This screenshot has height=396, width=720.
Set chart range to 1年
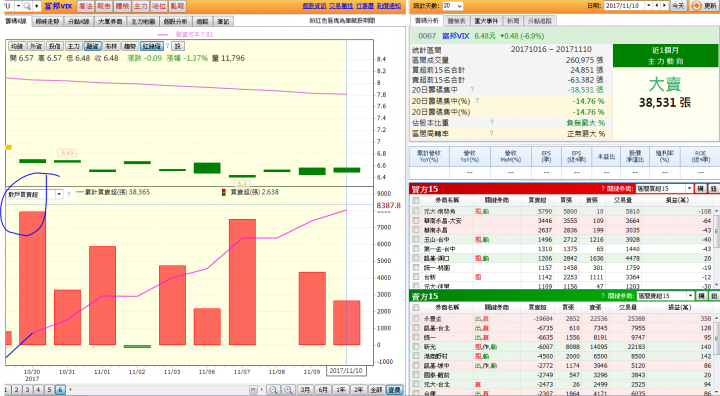click(341, 390)
